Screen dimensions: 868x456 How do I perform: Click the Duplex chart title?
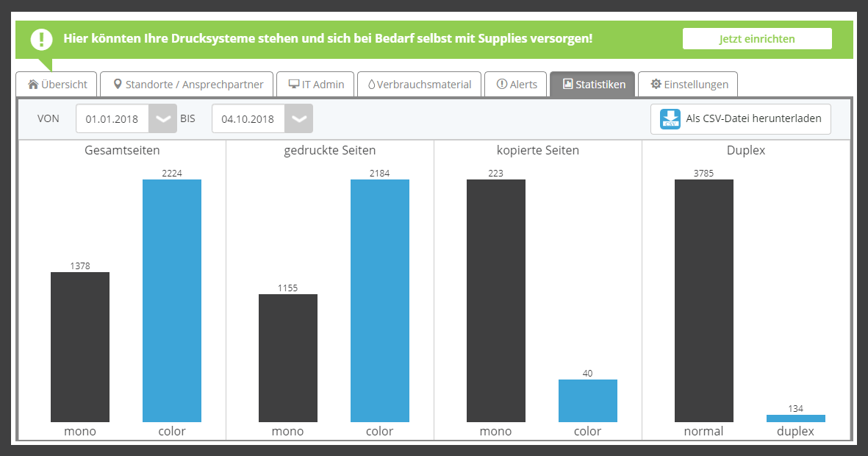click(x=746, y=150)
